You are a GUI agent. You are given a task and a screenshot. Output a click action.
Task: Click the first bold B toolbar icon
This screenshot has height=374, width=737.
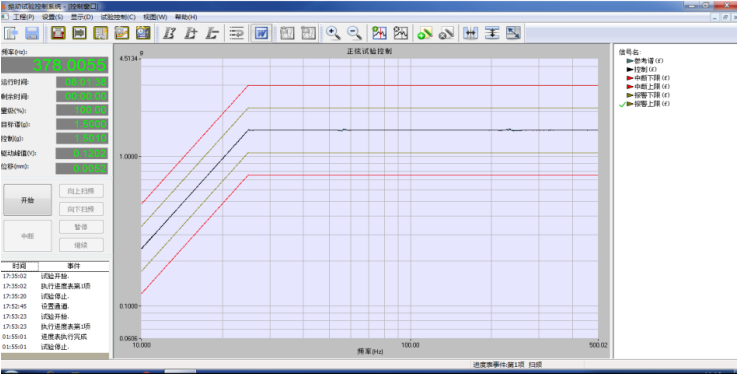(x=169, y=33)
